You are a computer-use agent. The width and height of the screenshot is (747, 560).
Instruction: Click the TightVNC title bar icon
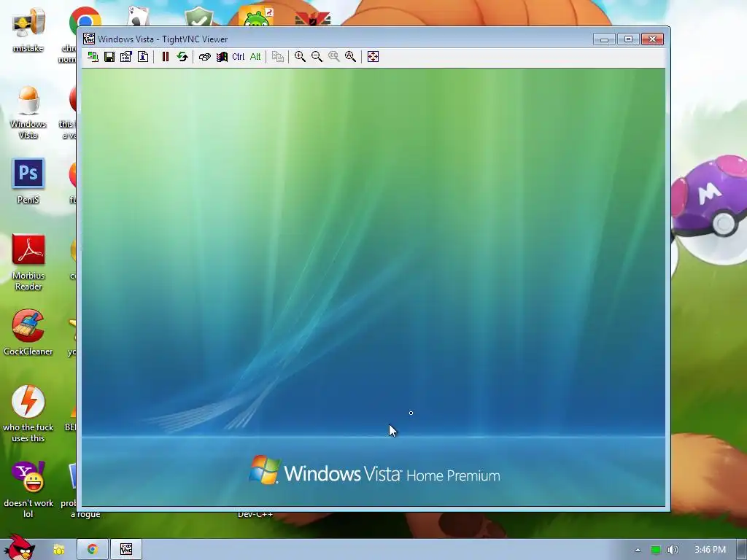pos(88,39)
